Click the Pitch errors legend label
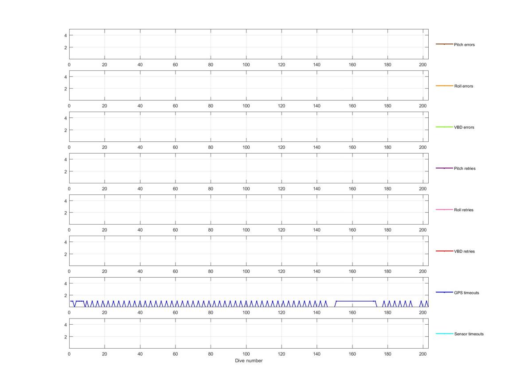Image resolution: width=532 pixels, height=392 pixels. [464, 45]
